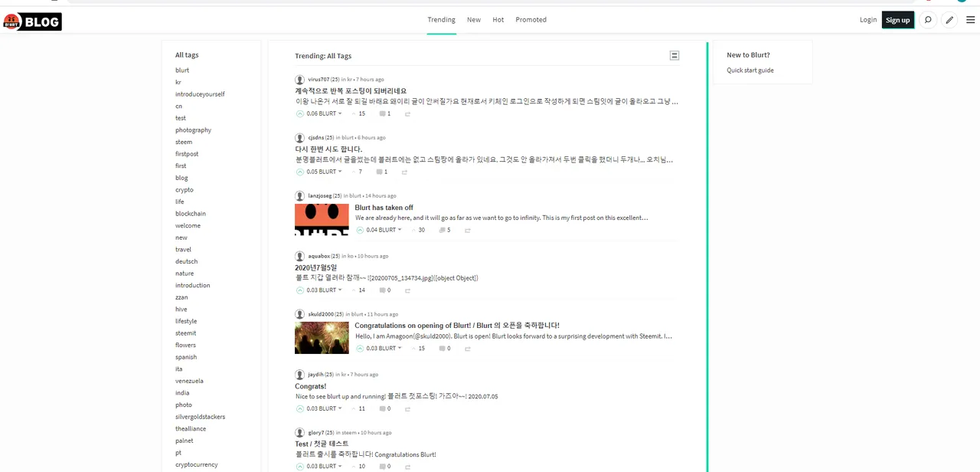Select the cryptocurrency tag
This screenshot has width=980, height=472.
coord(197,464)
